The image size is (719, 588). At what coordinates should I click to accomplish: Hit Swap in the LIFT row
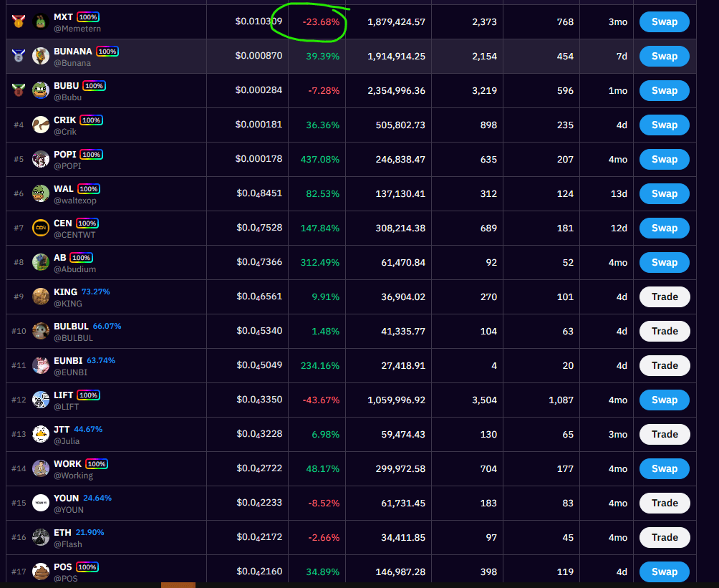(x=664, y=400)
